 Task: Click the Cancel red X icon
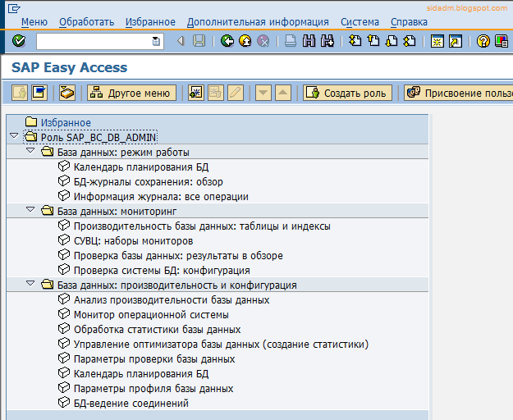(x=263, y=41)
